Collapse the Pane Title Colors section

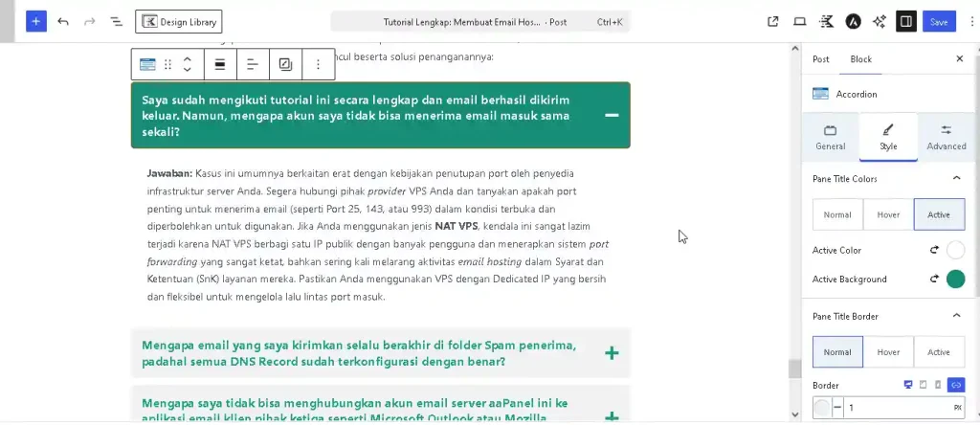click(x=956, y=179)
